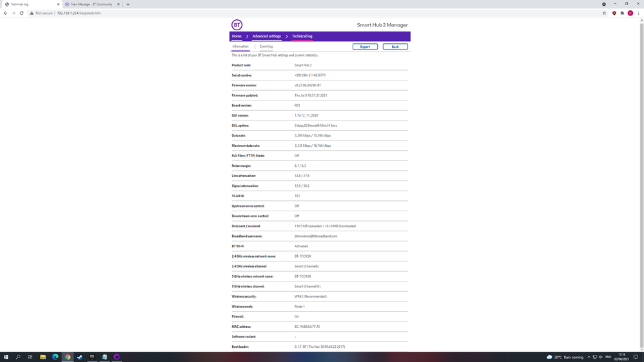The image size is (644, 362).
Task: Open Task View on taskbar
Action: [x=30, y=357]
